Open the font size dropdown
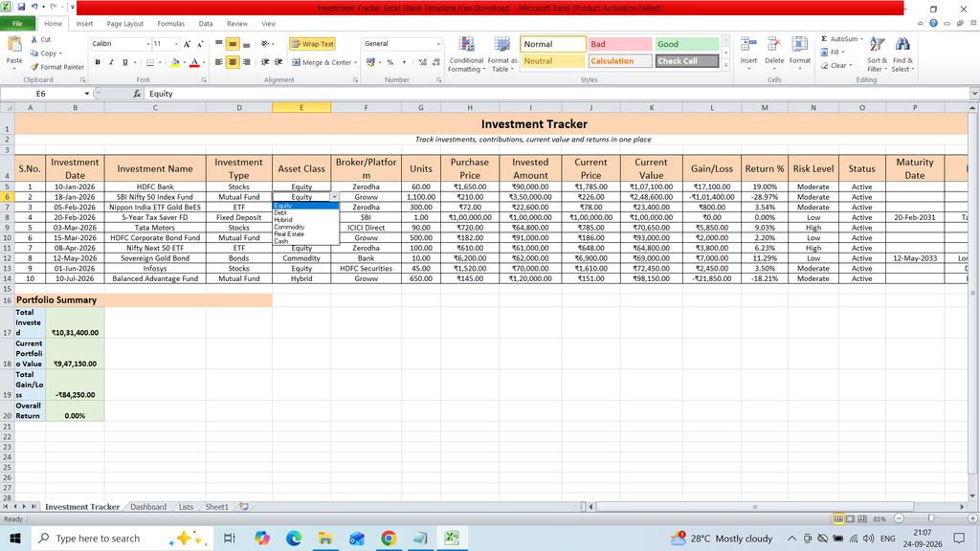Screen dimensions: 980x551 176,44
